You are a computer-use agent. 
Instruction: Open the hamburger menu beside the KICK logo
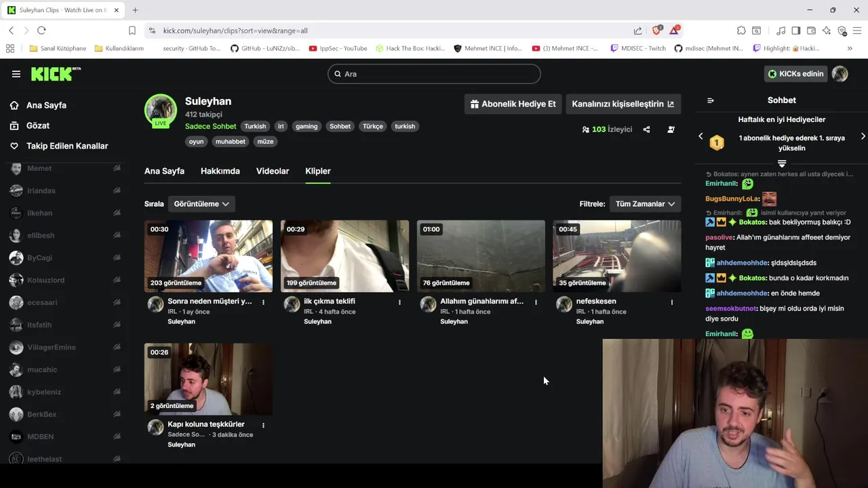16,74
